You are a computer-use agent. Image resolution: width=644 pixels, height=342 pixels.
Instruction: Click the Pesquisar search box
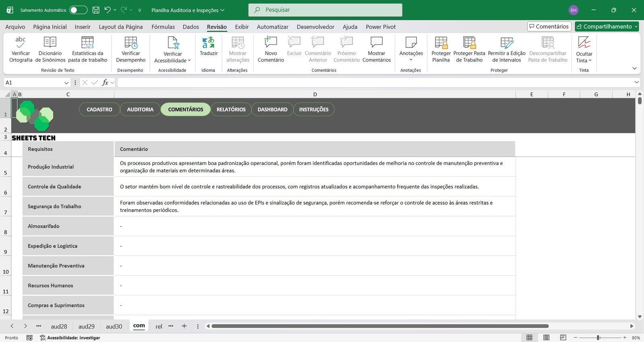click(325, 10)
